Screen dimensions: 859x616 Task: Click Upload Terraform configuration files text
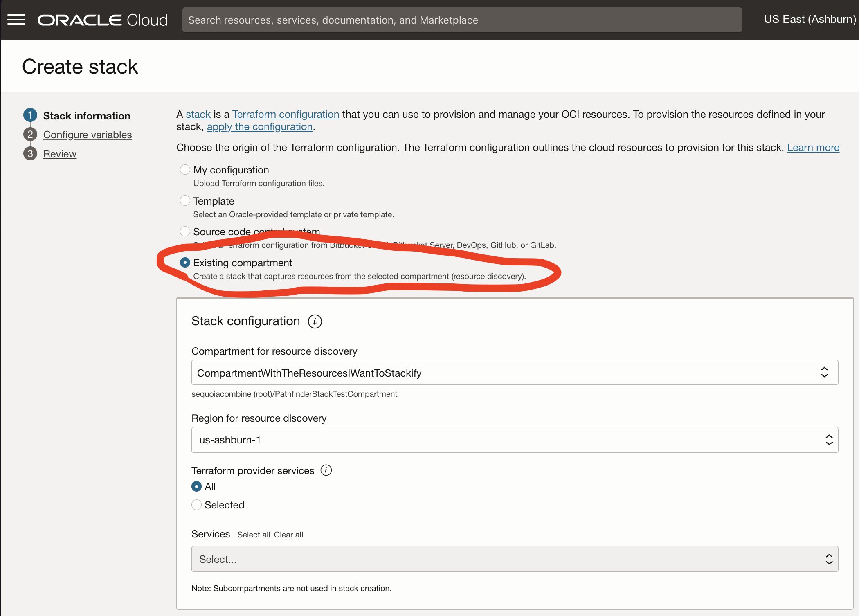pyautogui.click(x=259, y=184)
